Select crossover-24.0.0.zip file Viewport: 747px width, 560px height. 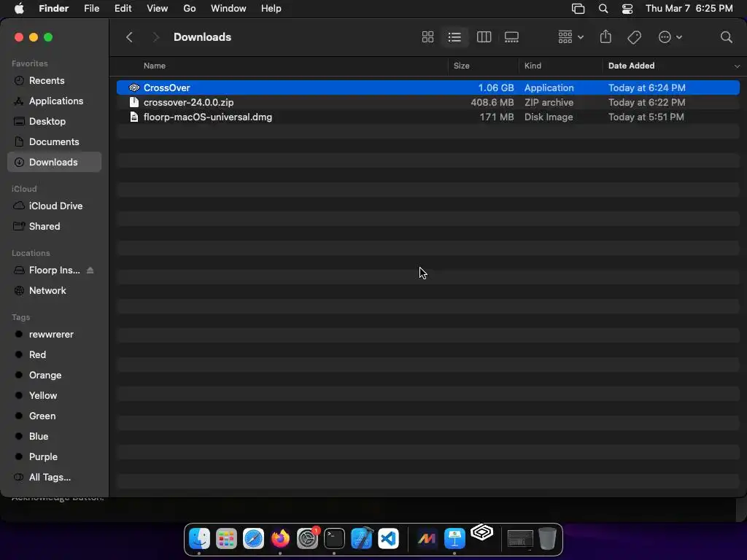(427, 102)
